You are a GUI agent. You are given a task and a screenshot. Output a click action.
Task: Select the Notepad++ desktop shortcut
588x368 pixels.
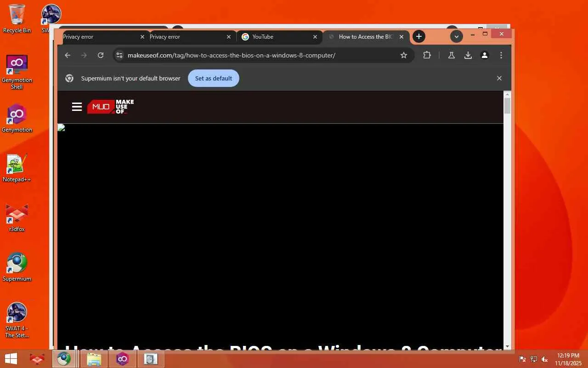[17, 168]
